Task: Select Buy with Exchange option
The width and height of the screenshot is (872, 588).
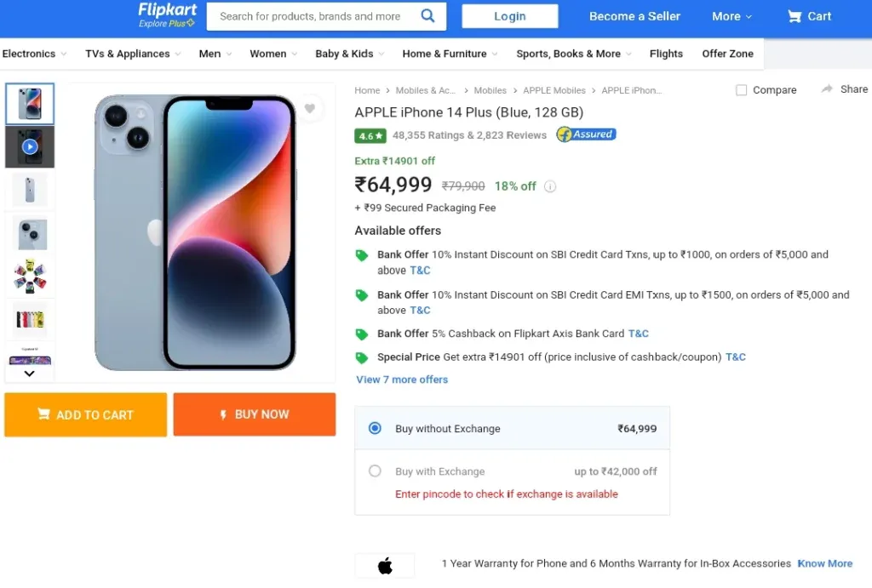Action: click(x=375, y=471)
